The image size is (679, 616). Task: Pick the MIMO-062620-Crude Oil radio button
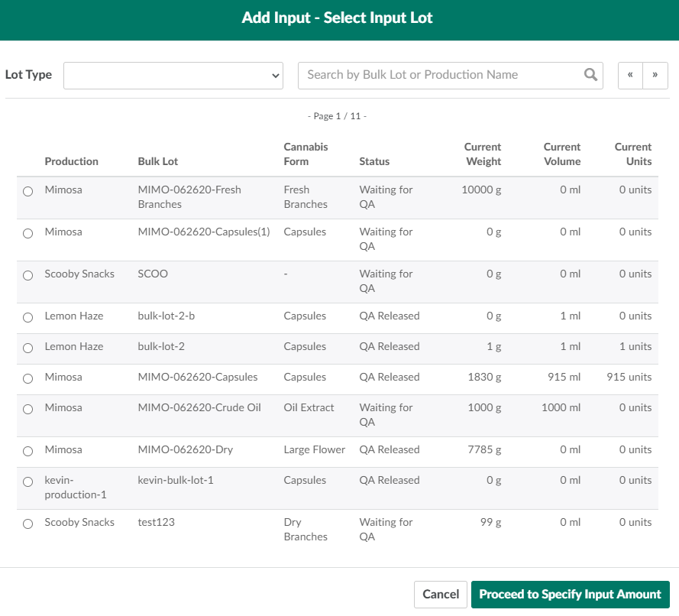(x=28, y=410)
